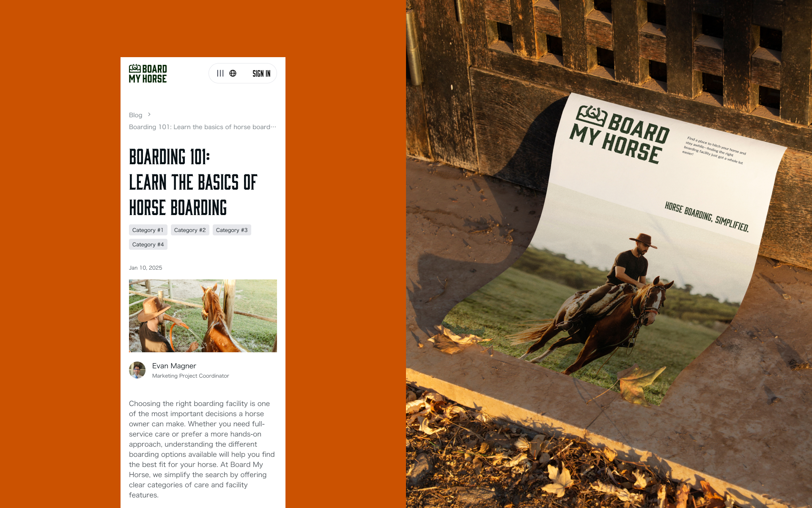Screen dimensions: 812x508
Task: Select the Category #3 tag
Action: pyautogui.click(x=232, y=230)
